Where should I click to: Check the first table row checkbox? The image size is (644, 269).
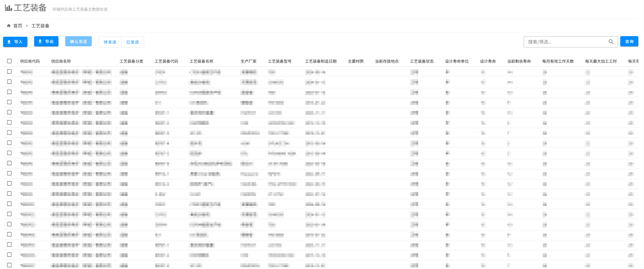coord(9,71)
